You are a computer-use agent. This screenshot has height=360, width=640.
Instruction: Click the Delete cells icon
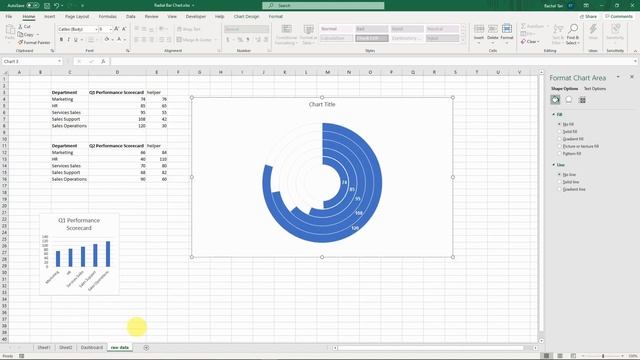point(493,29)
